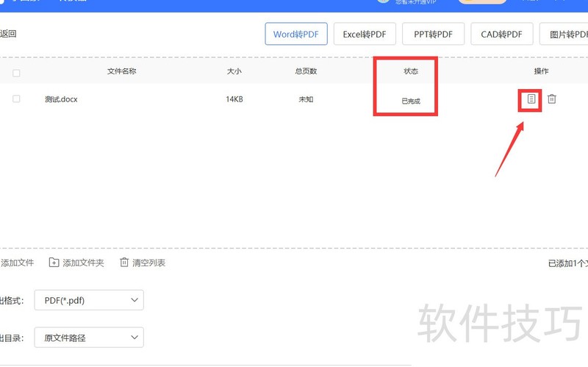
Task: Select the 测试.docx file name
Action: point(61,99)
